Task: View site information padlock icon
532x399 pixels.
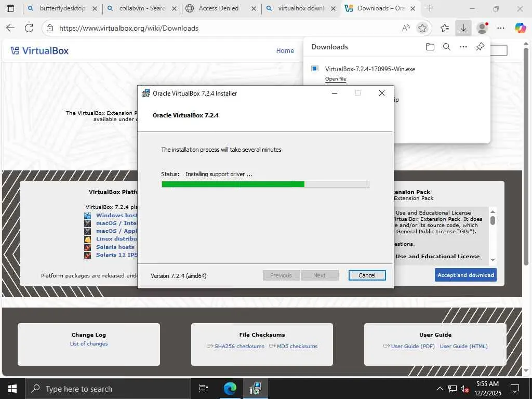Action: (x=50, y=28)
